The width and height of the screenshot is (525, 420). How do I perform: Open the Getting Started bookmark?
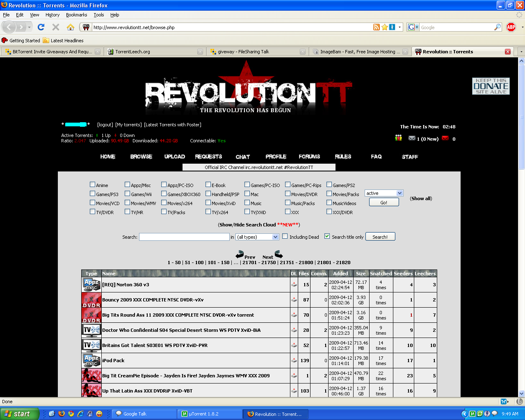pos(21,41)
